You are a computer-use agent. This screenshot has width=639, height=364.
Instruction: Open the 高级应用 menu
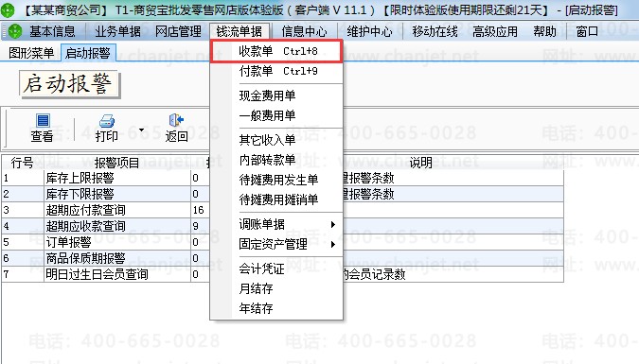click(495, 31)
